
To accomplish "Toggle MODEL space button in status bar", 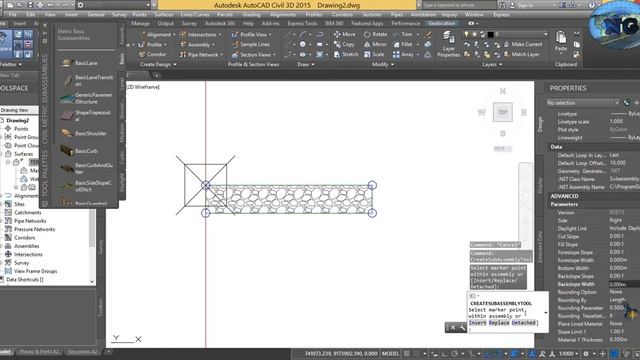I will 390,353.
